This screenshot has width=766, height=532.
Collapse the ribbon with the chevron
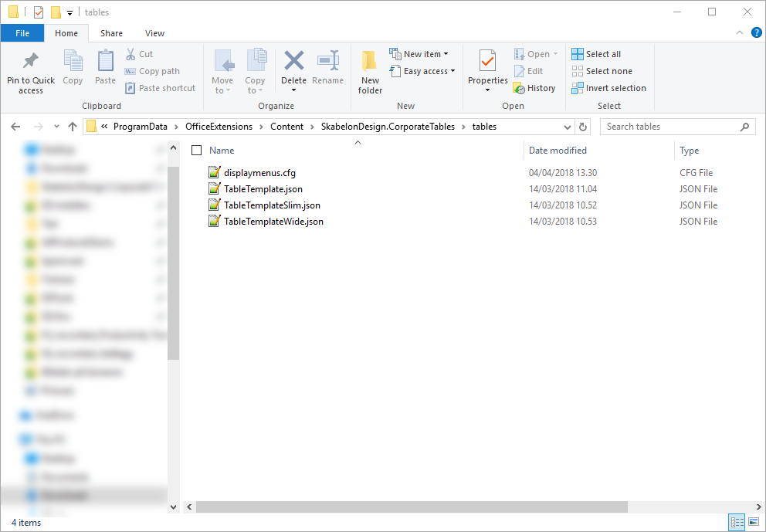point(740,33)
